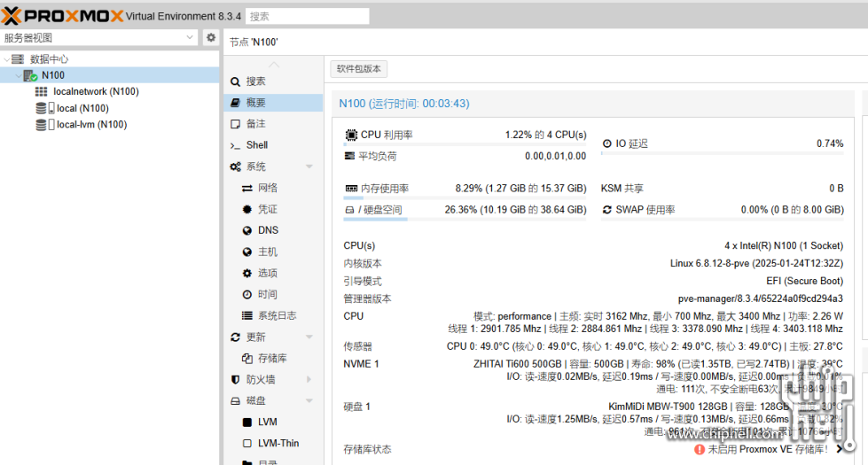
Task: Click the pve-manager/8.3.4 version text
Action: [761, 298]
